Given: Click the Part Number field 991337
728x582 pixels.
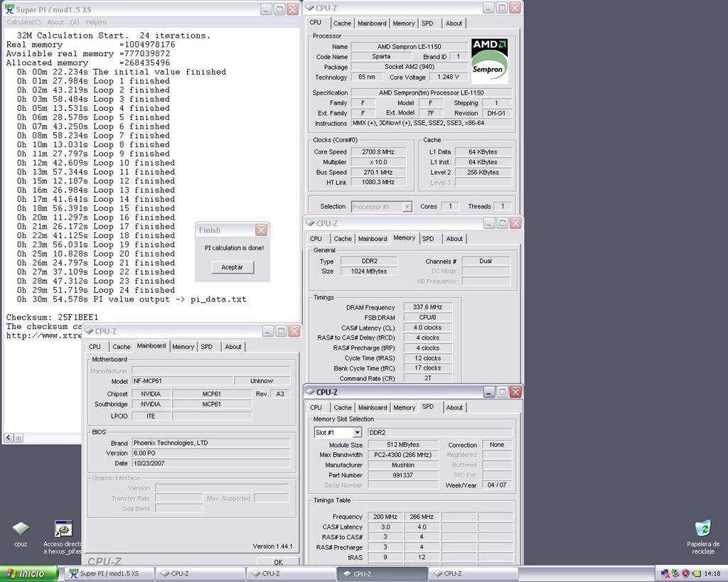Looking at the screenshot, I should [x=403, y=475].
